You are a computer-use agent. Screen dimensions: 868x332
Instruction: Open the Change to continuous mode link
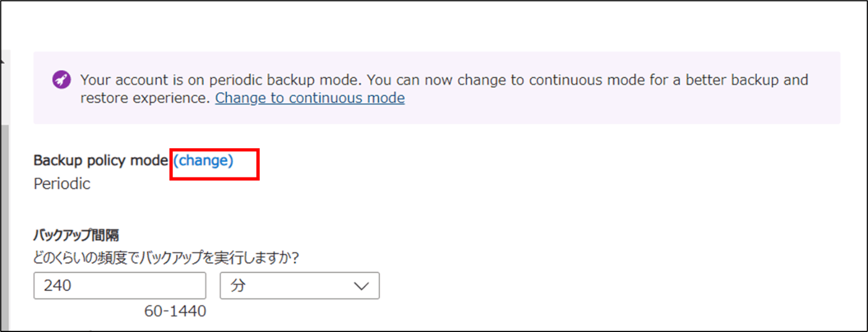pyautogui.click(x=310, y=98)
